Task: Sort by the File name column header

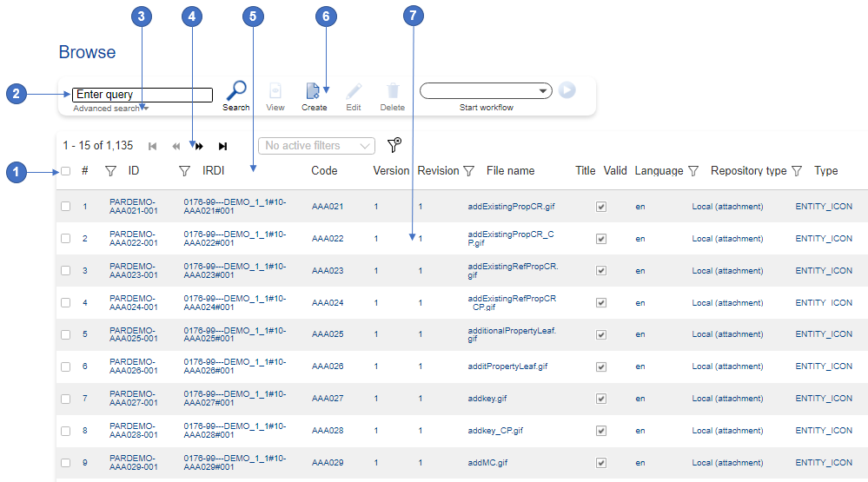Action: pyautogui.click(x=510, y=171)
